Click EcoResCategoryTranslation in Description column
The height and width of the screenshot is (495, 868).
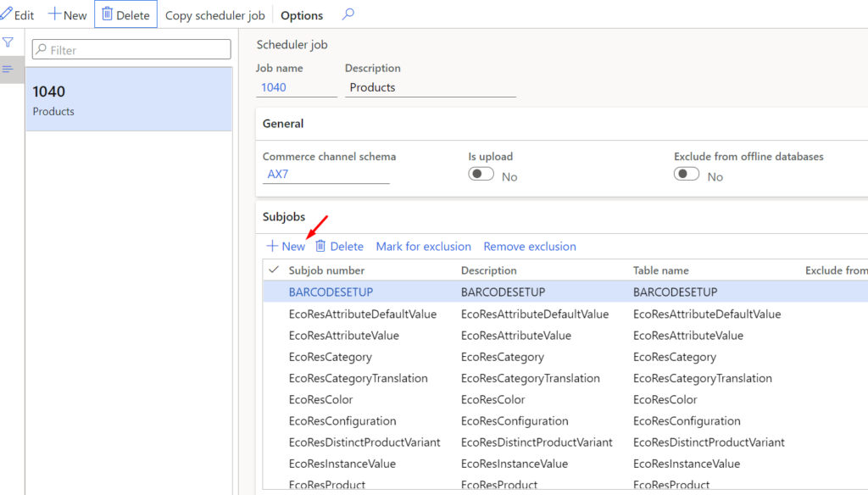pos(531,378)
